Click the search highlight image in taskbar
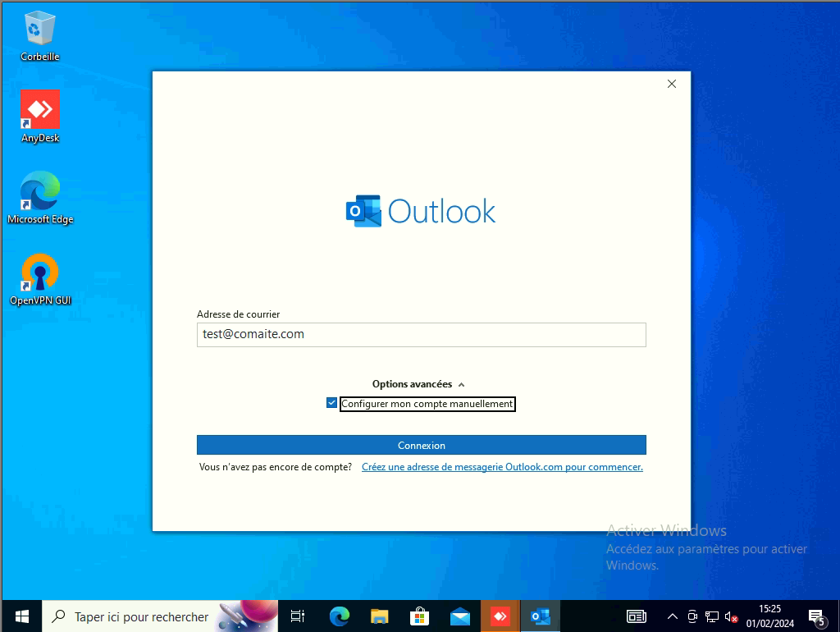The width and height of the screenshot is (840, 632). point(248,616)
